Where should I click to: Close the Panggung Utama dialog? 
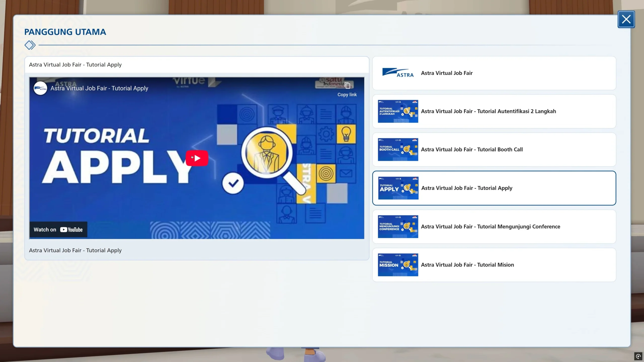click(x=626, y=19)
